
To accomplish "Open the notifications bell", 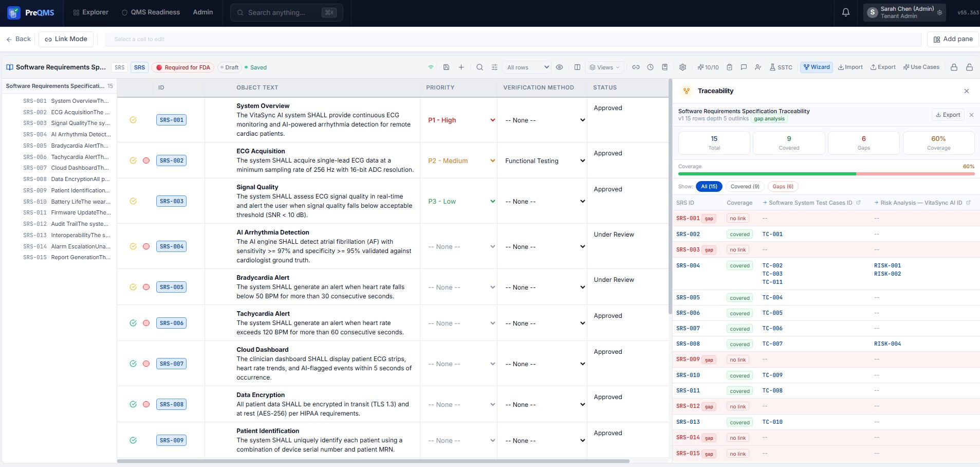I will tap(845, 12).
